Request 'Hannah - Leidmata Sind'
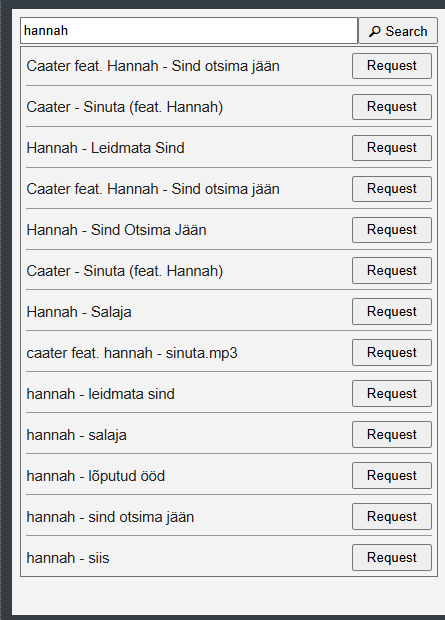Viewport: 445px width, 620px height. [392, 148]
